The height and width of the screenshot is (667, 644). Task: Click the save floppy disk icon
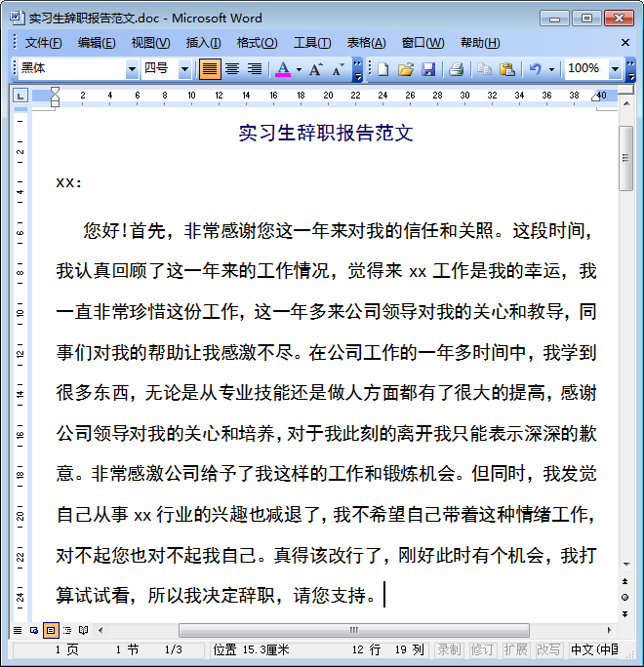[x=428, y=69]
